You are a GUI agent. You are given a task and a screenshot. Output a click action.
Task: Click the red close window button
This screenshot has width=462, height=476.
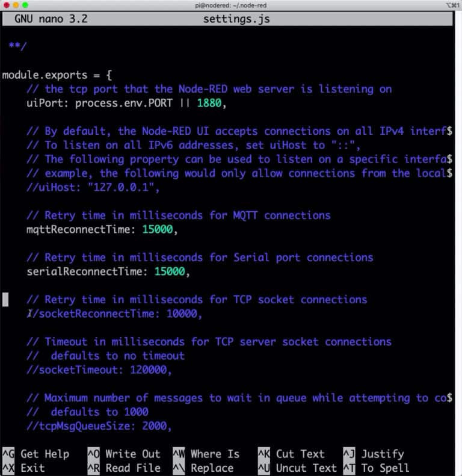point(7,5)
